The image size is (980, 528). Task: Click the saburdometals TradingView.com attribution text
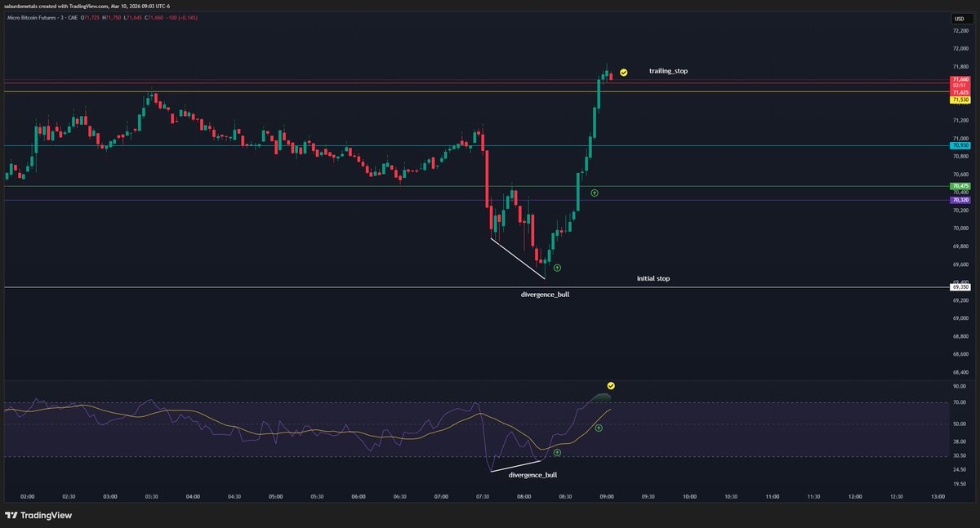[87, 7]
